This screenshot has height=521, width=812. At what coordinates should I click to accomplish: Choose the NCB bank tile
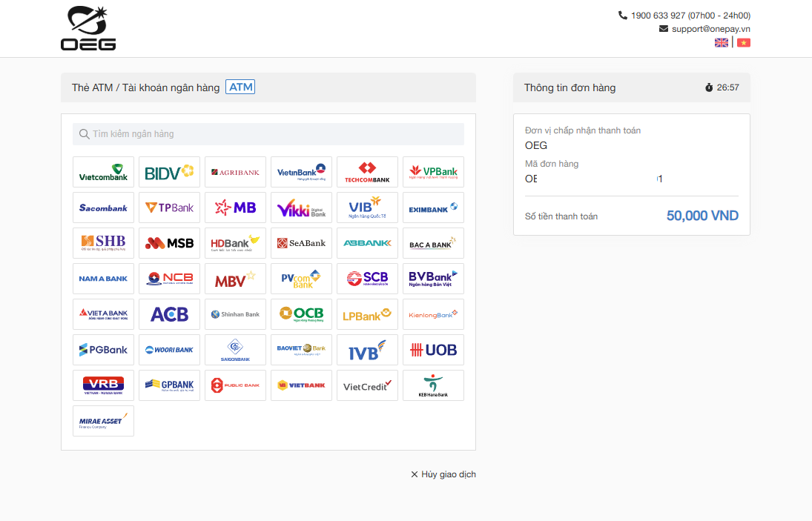[x=169, y=279]
